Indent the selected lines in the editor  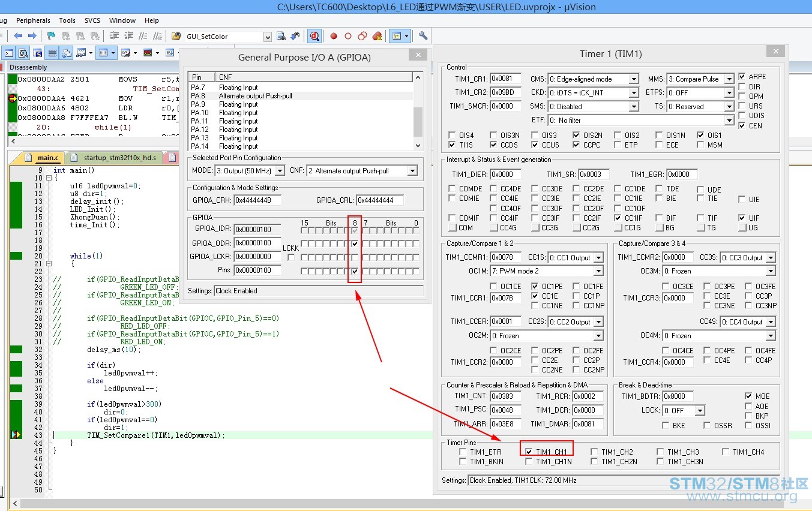pyautogui.click(x=113, y=36)
